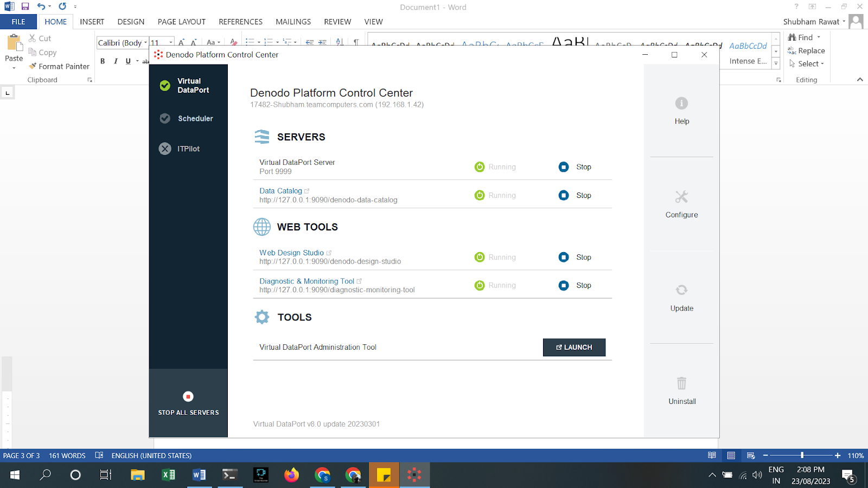Click the Running icon for Web Design Studio

click(x=480, y=257)
